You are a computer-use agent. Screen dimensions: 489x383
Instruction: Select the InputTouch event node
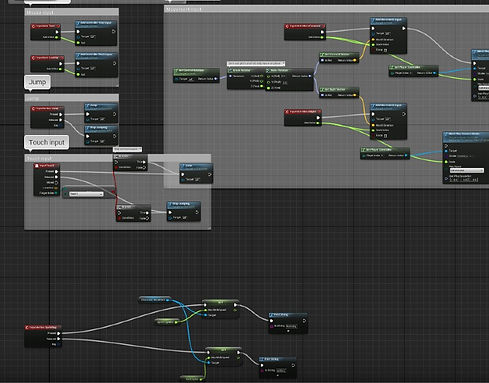47,179
